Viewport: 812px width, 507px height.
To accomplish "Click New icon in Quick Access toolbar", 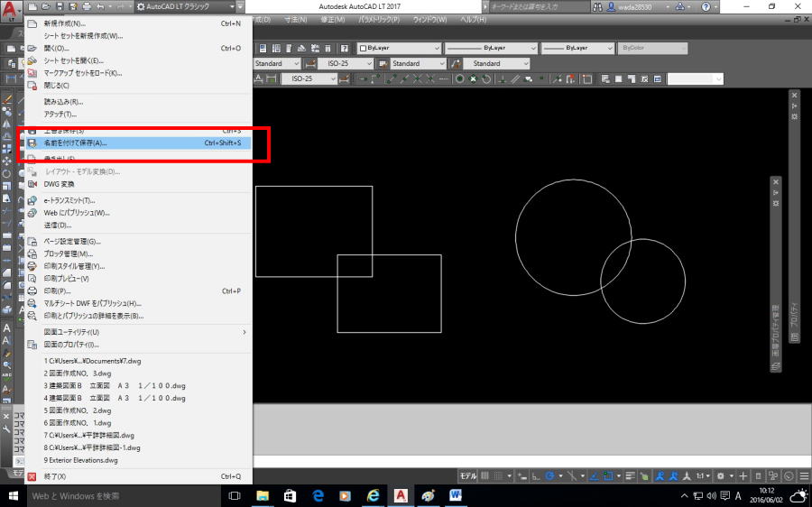I will [33, 6].
